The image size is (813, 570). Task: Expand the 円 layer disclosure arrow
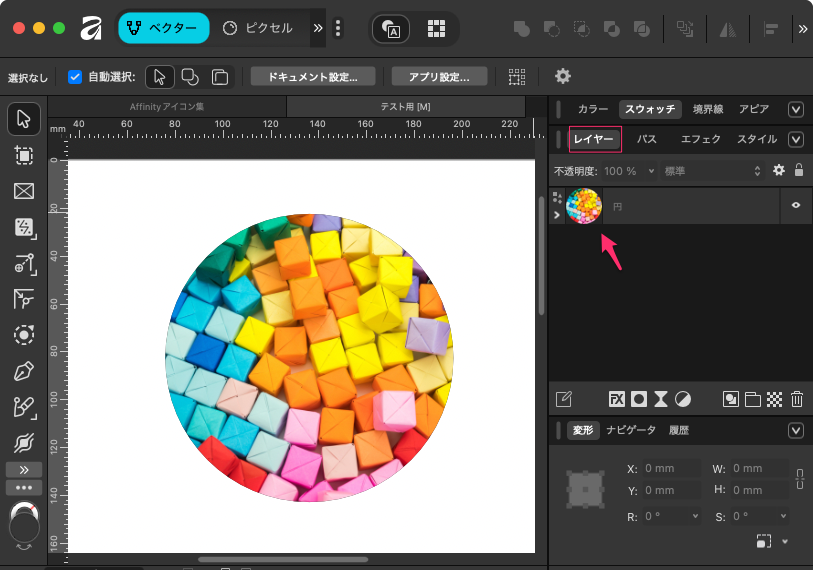(557, 214)
